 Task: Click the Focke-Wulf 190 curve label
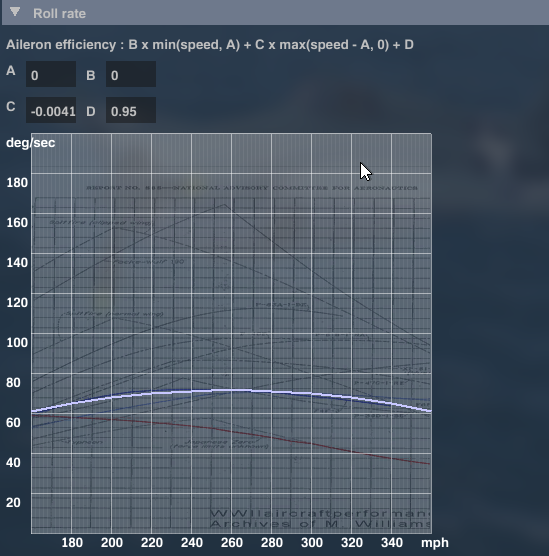pyautogui.click(x=149, y=262)
